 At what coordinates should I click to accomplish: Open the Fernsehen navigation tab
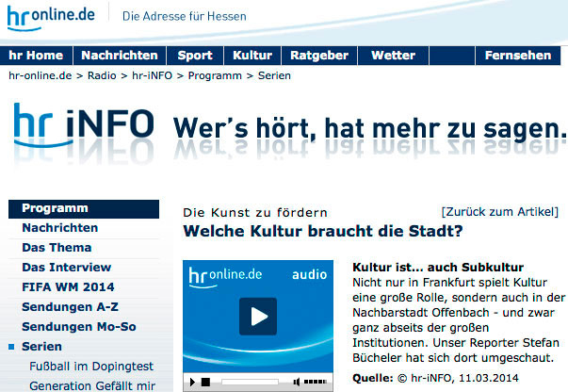point(518,56)
